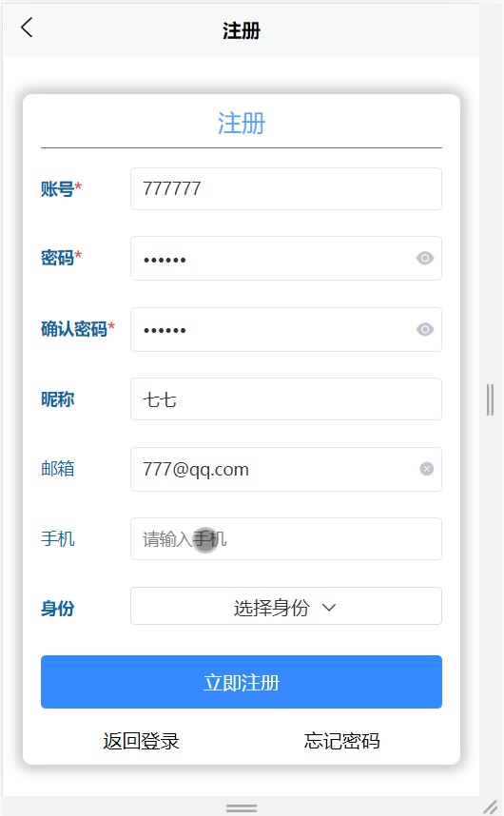
Task: Click the 身份 field label
Action: pyautogui.click(x=58, y=608)
